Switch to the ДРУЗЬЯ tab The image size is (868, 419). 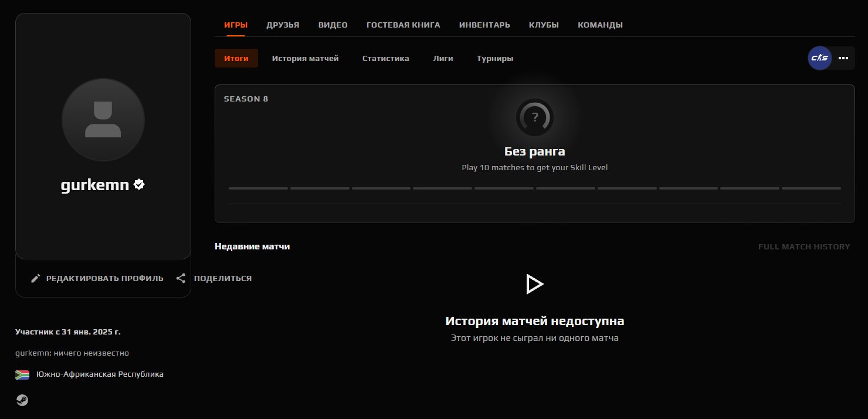point(283,25)
